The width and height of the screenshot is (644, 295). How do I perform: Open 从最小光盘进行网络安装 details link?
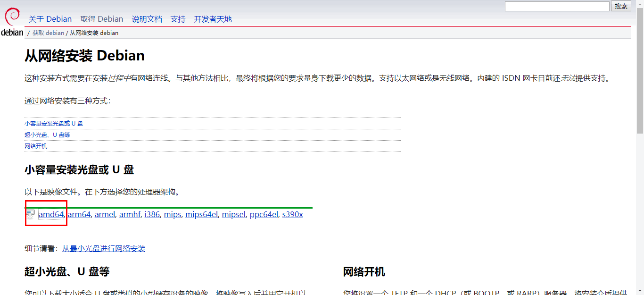(104, 248)
